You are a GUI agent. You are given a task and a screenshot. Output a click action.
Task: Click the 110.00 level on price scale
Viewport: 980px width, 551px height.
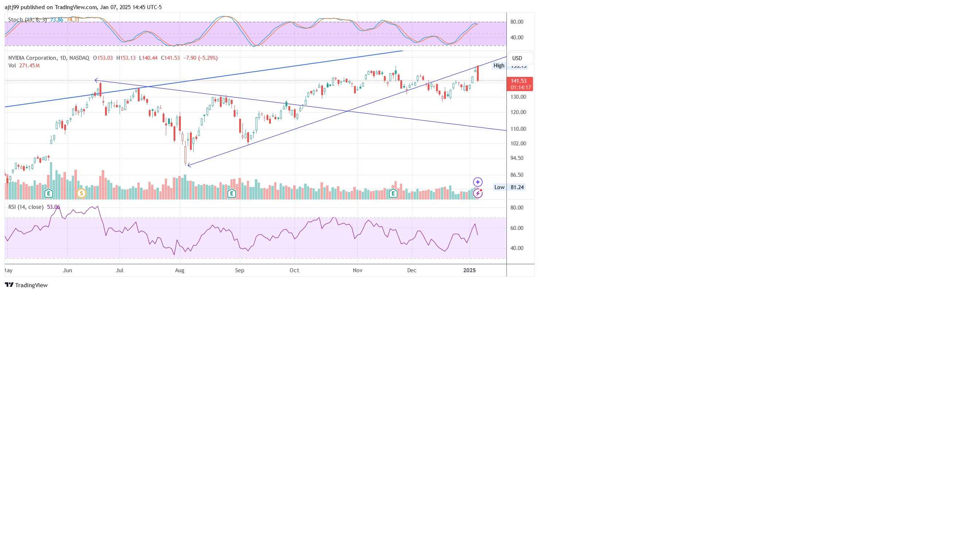[x=518, y=129]
